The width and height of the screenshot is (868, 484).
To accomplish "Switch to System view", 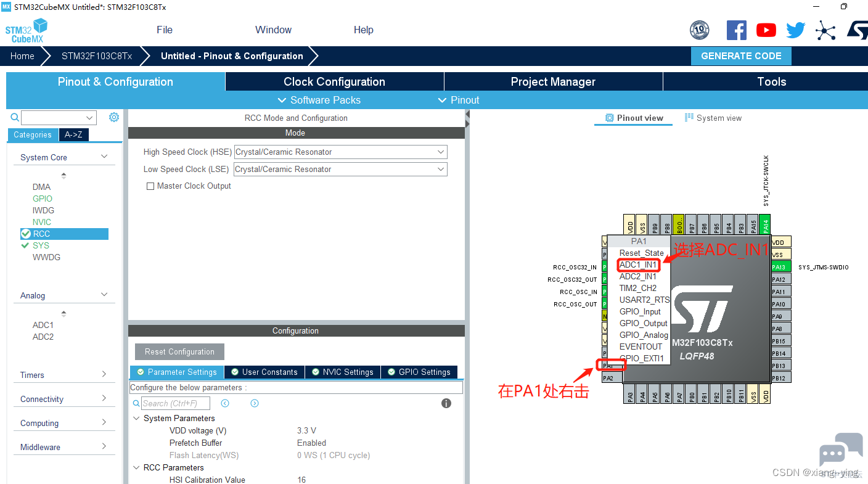I will pyautogui.click(x=713, y=118).
